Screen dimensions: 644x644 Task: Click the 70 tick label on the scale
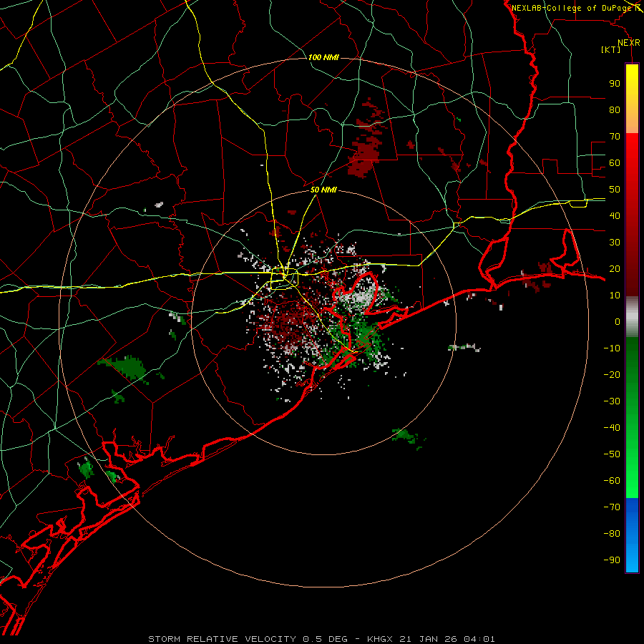click(x=615, y=137)
